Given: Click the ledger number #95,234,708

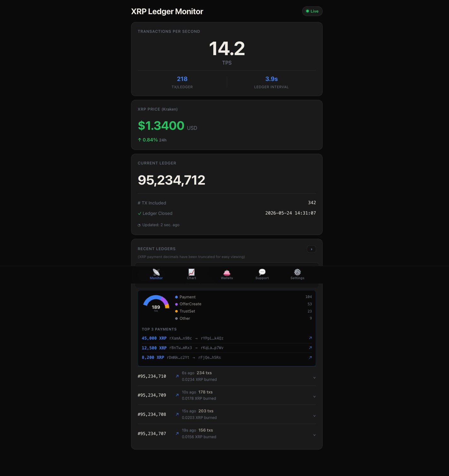Looking at the screenshot, I should click(x=152, y=414).
